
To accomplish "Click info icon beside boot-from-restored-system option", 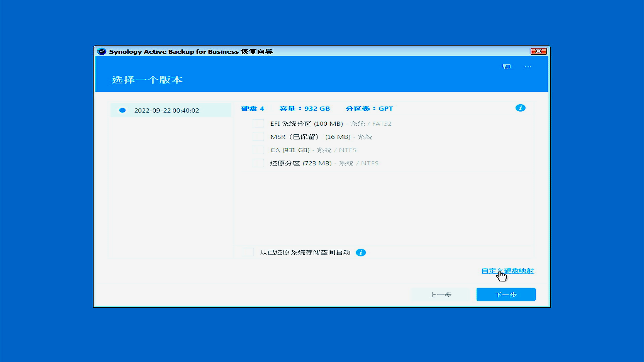I will pos(361,252).
